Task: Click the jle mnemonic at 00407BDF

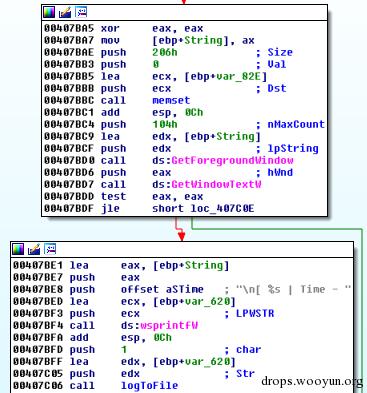Action: click(110, 209)
